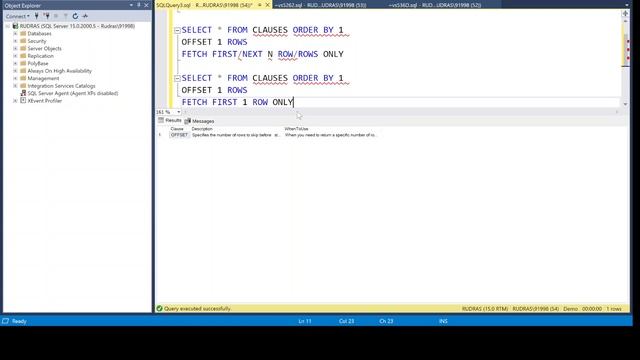Click the connect plug icon in Object Explorer

tap(37, 16)
